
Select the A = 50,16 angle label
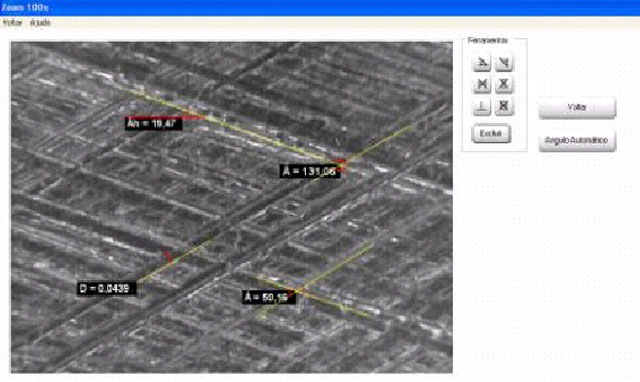[269, 297]
